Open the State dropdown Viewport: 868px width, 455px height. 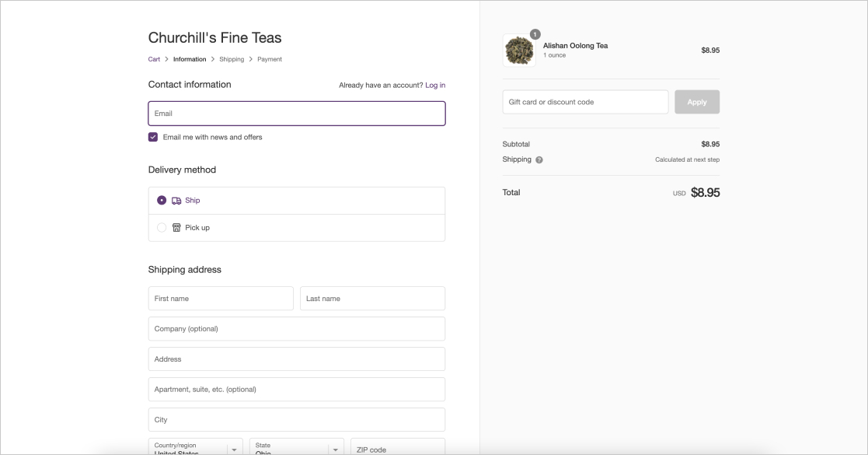click(297, 446)
